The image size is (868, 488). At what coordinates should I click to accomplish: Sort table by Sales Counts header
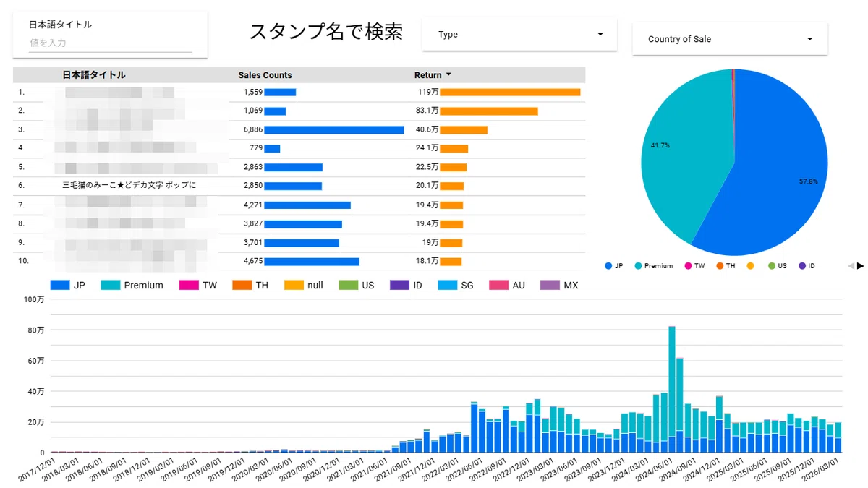pyautogui.click(x=265, y=75)
